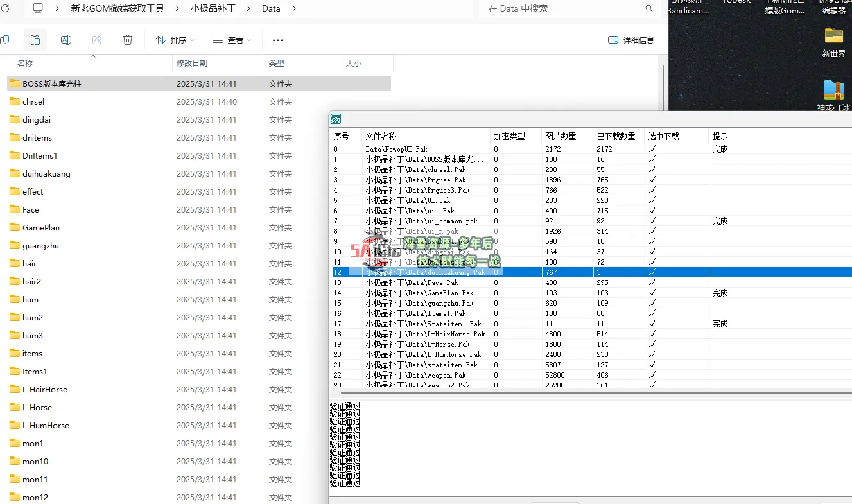Click 图片数量 column header in tool
This screenshot has height=504, width=852.
(x=561, y=136)
